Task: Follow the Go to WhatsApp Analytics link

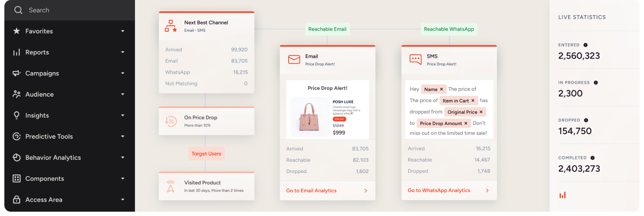Action: click(x=439, y=190)
